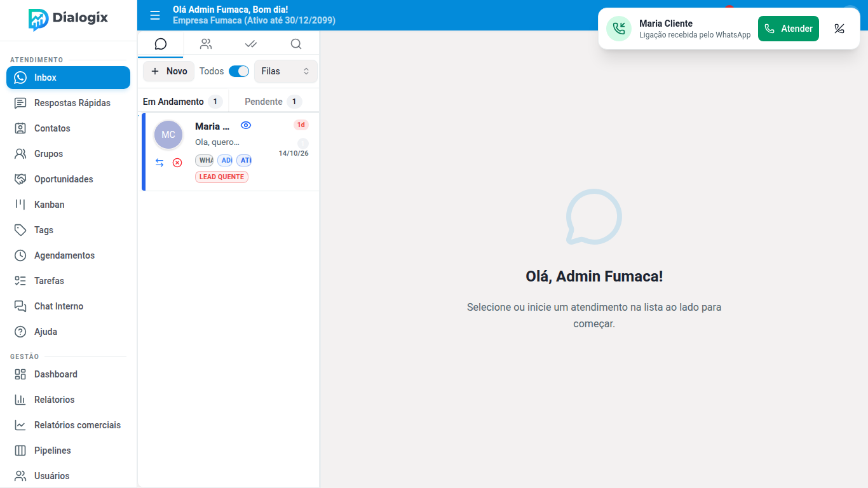Screen dimensions: 868x488
Task: Click the Dialogix logo
Action: (68, 19)
